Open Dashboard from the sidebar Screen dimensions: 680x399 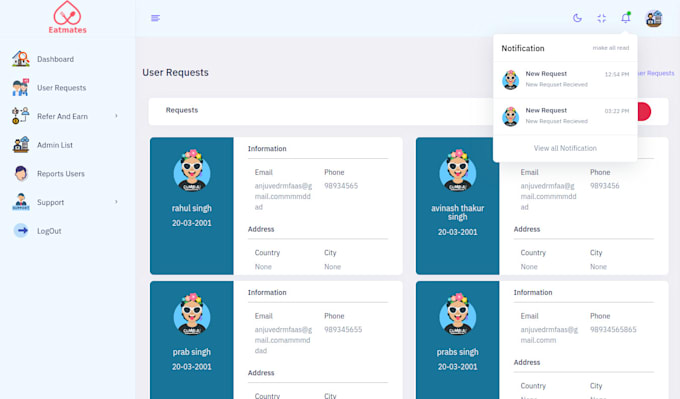pyautogui.click(x=55, y=59)
